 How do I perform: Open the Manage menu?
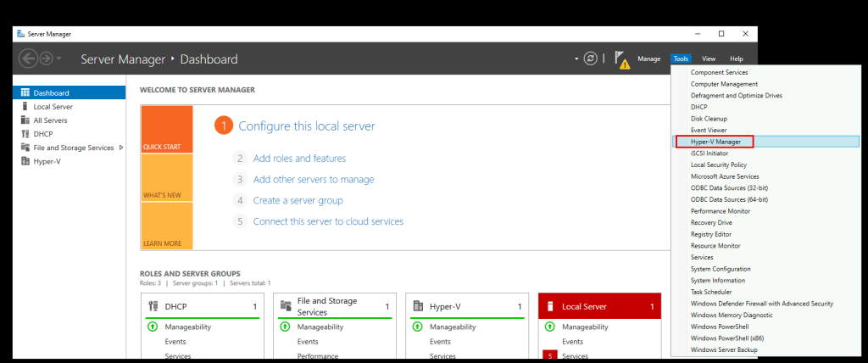click(x=648, y=59)
